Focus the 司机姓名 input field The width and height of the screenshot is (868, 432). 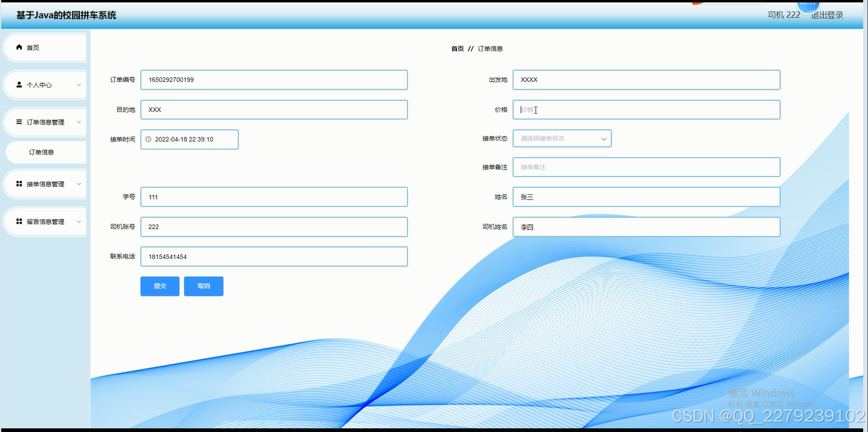646,227
